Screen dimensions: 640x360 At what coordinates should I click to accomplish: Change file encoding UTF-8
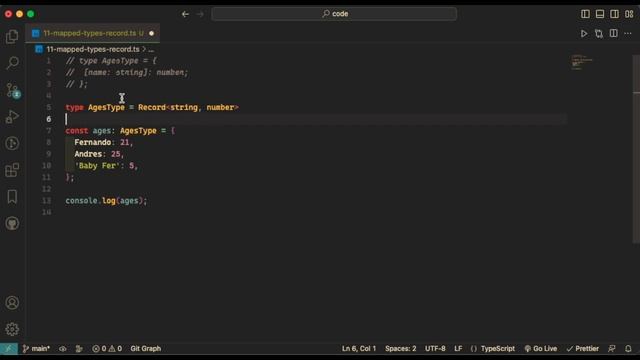435,349
